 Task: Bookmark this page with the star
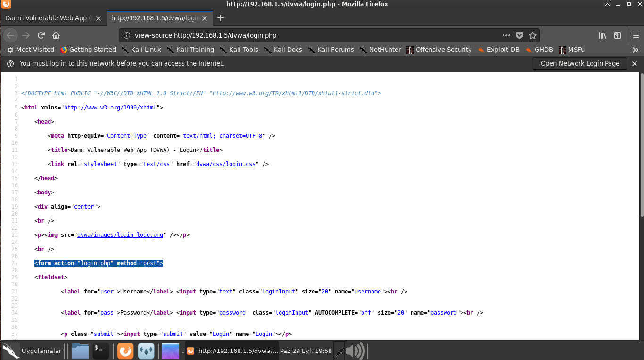tap(533, 35)
